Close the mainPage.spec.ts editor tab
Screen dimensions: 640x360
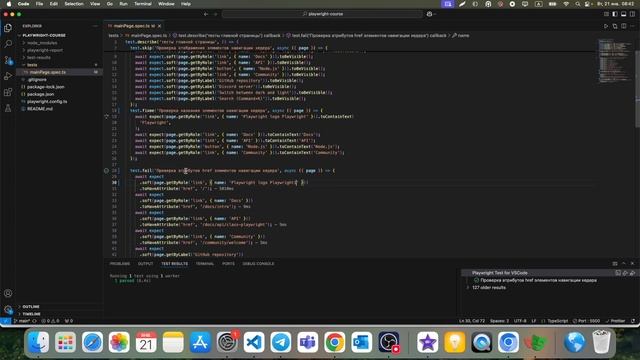tap(160, 26)
